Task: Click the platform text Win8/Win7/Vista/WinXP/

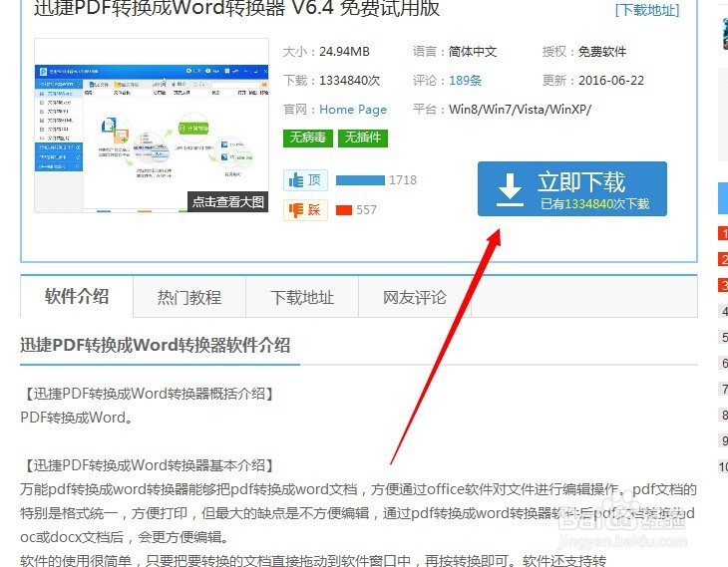Action: pyautogui.click(x=520, y=110)
